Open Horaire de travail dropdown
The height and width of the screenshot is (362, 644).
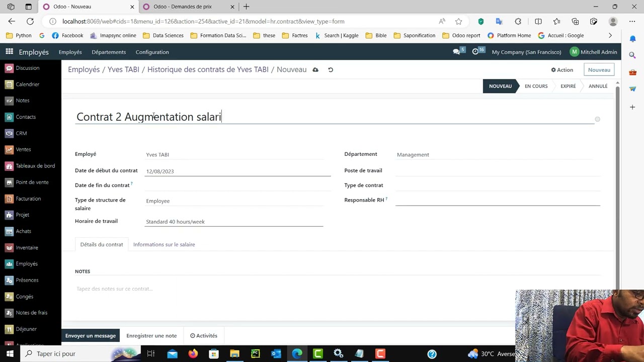click(x=234, y=222)
